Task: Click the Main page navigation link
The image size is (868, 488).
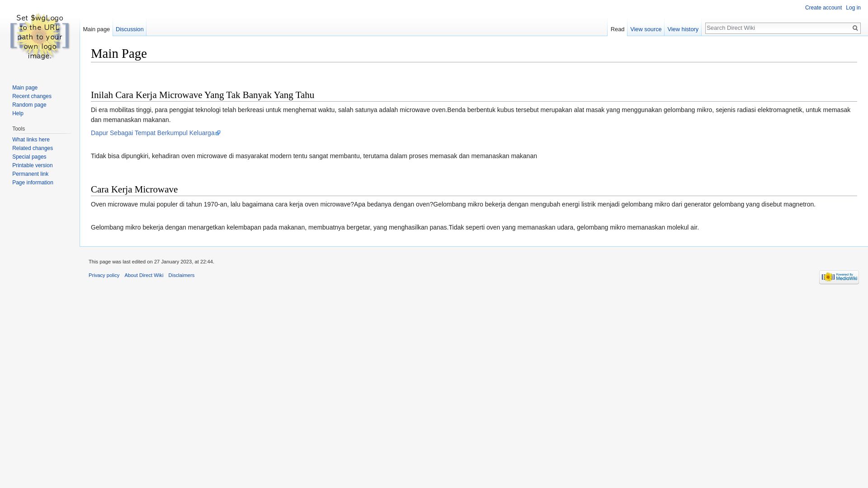Action: click(x=24, y=87)
